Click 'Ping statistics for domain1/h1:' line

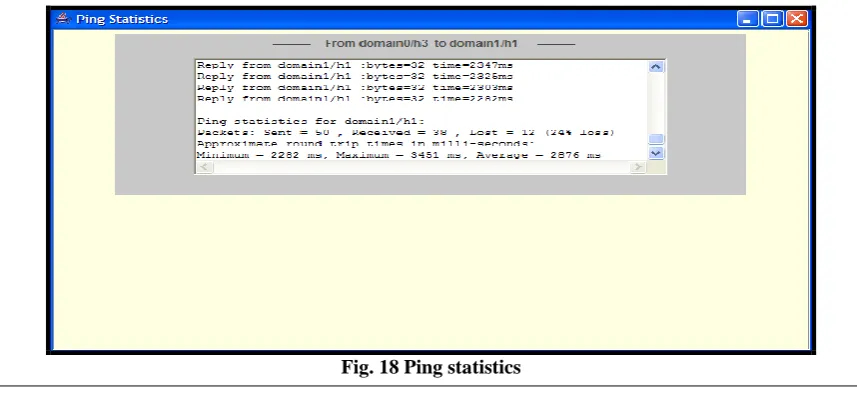(310, 121)
